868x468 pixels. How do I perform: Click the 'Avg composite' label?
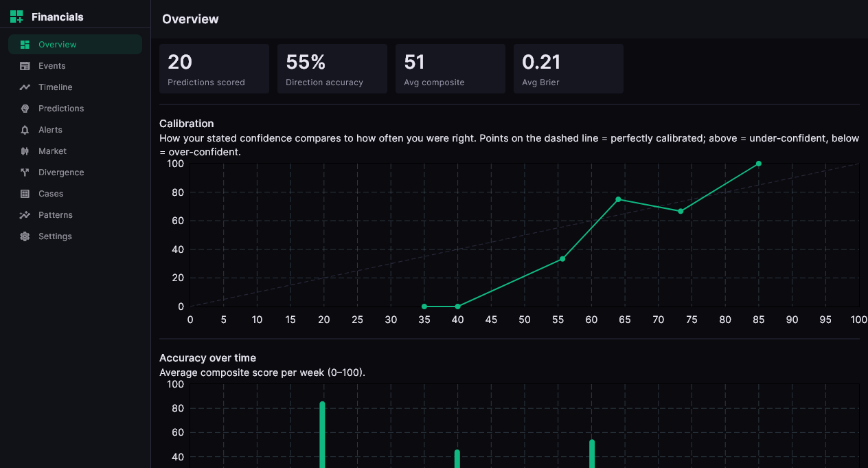434,82
